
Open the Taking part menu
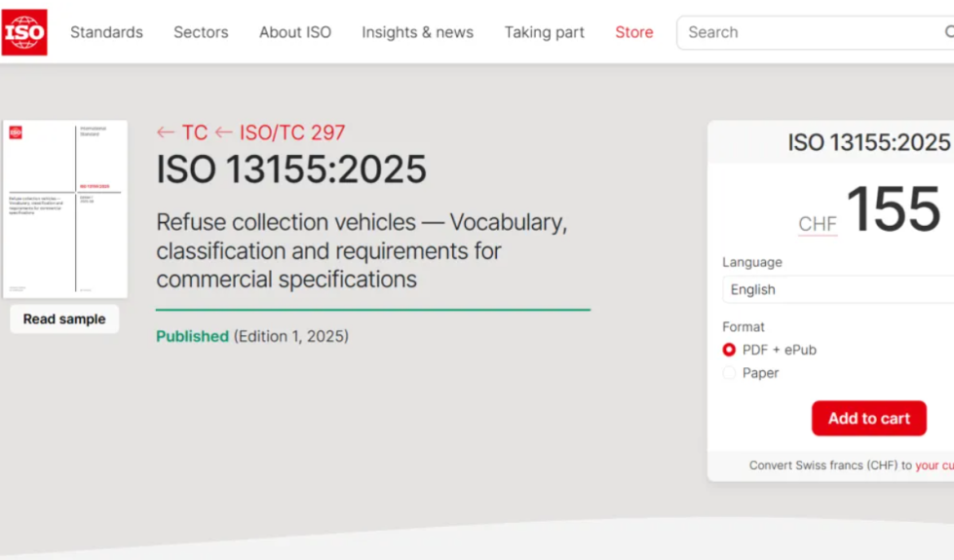coord(544,32)
